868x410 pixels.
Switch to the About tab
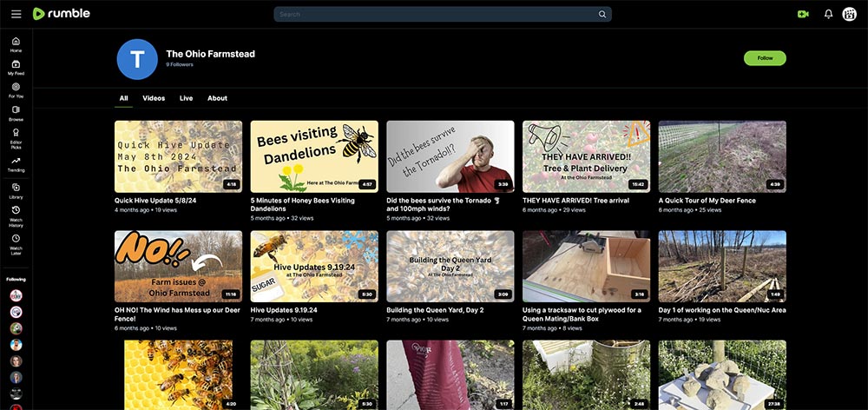point(217,98)
